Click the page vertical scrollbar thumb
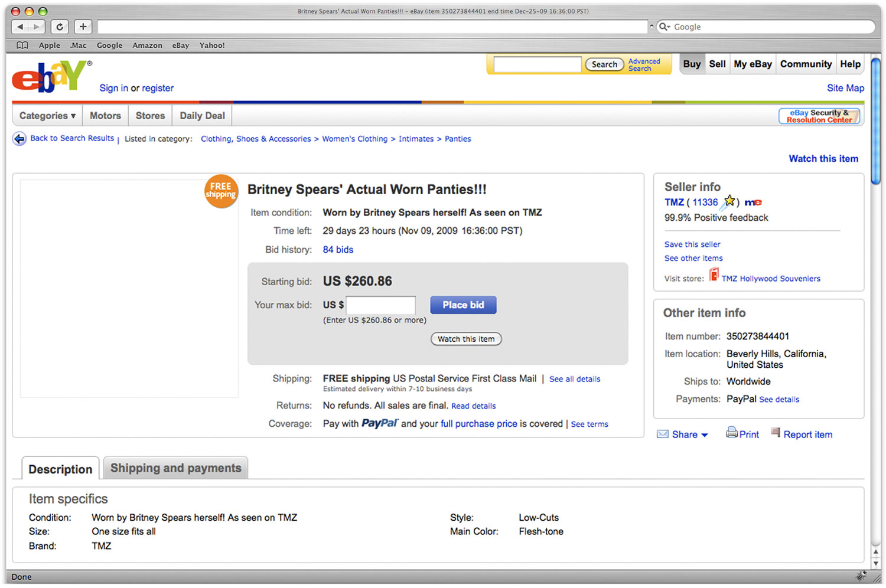 click(x=876, y=120)
